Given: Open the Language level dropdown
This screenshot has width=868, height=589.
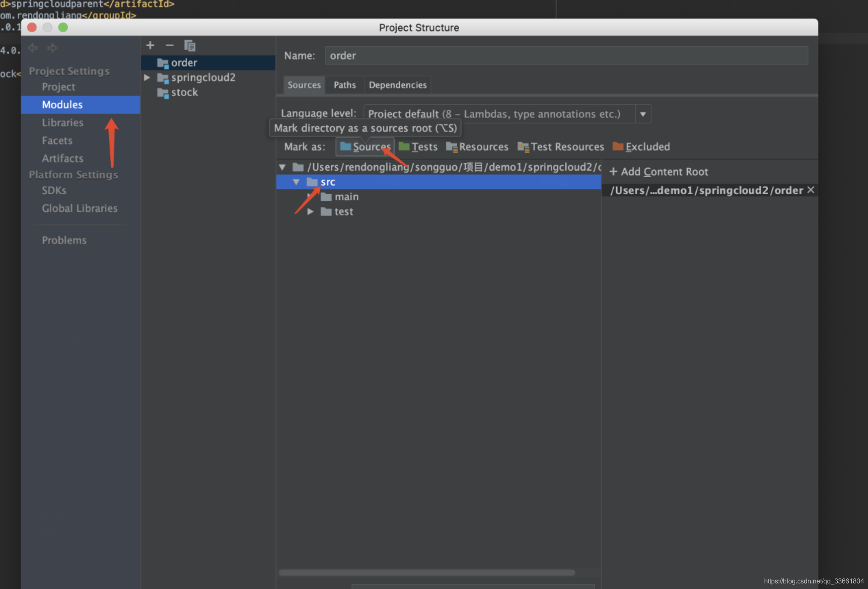Looking at the screenshot, I should (643, 114).
